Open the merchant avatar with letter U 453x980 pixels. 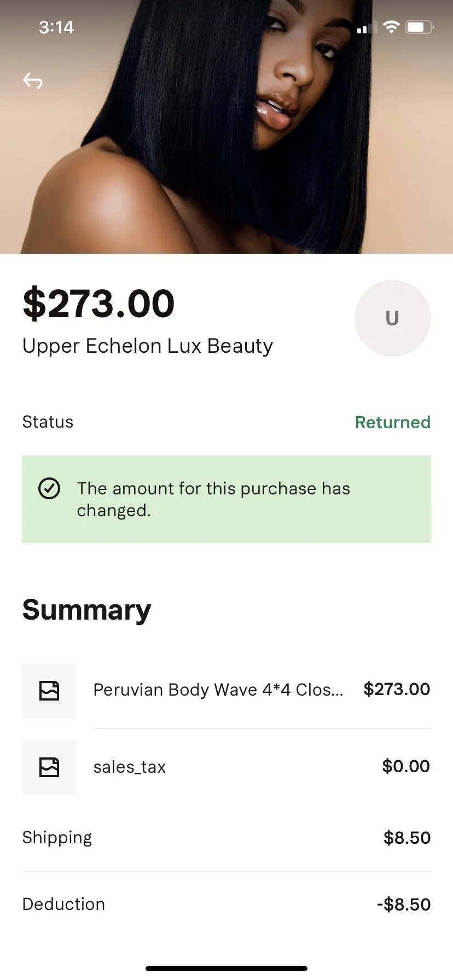click(392, 318)
